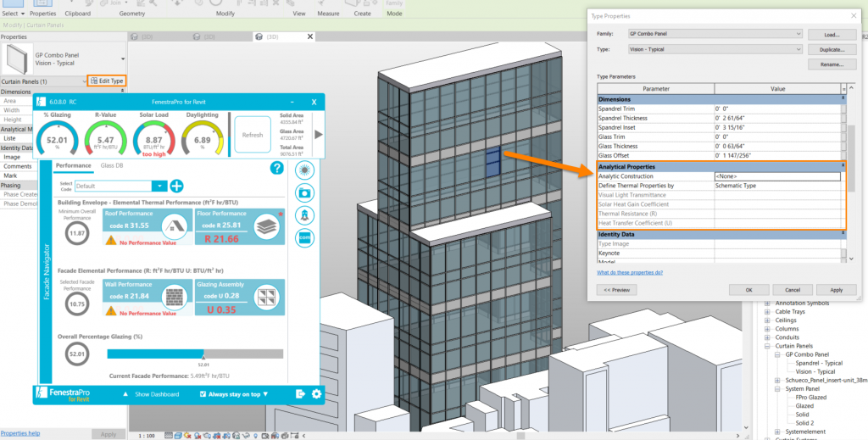Click the Edit Type button
This screenshot has width=868, height=440.
point(108,81)
